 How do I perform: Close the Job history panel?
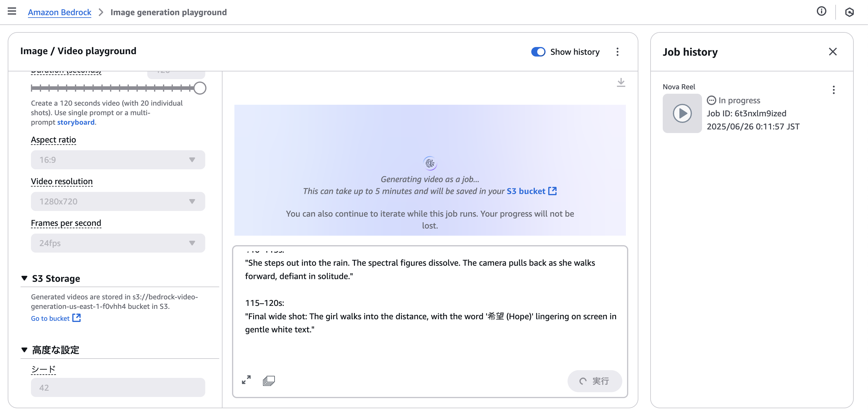833,51
